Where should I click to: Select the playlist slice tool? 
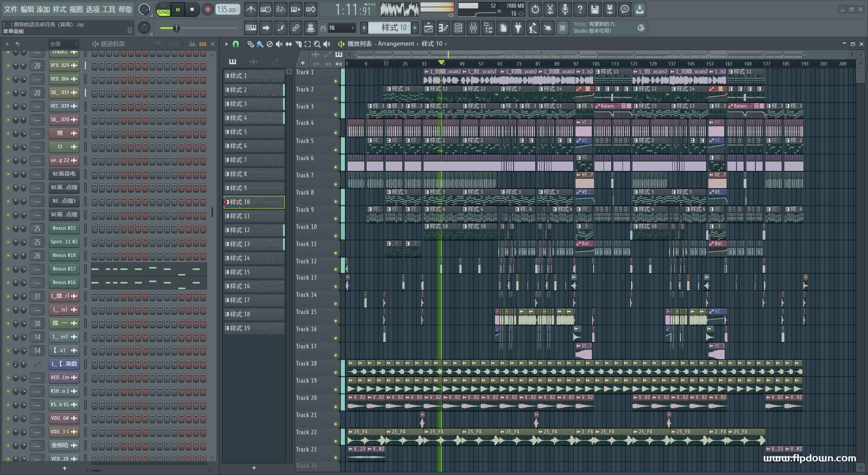[x=298, y=44]
